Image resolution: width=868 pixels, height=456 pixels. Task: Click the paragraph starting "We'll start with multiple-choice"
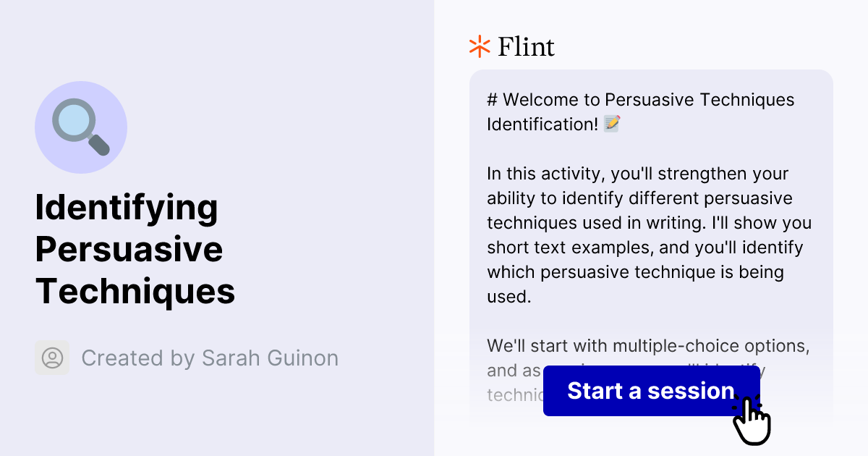649,346
